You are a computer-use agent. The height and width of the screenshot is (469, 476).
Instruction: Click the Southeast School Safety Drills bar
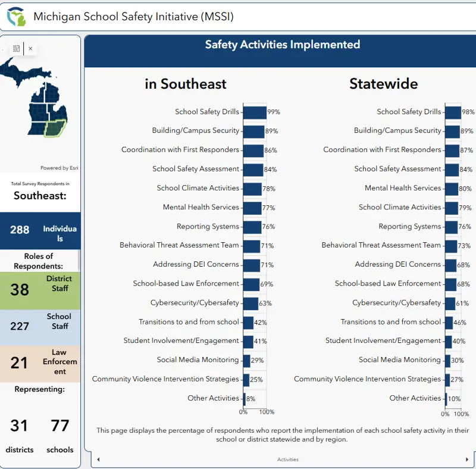(255, 112)
